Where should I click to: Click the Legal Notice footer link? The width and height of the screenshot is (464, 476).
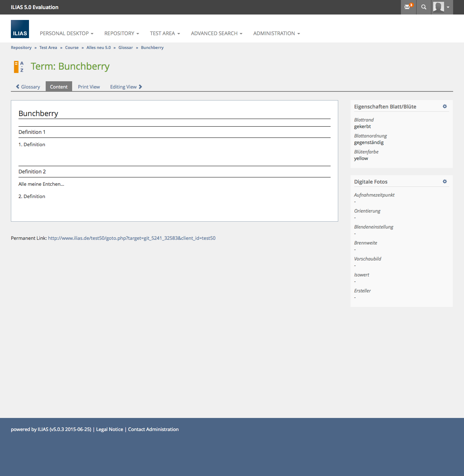coord(109,429)
